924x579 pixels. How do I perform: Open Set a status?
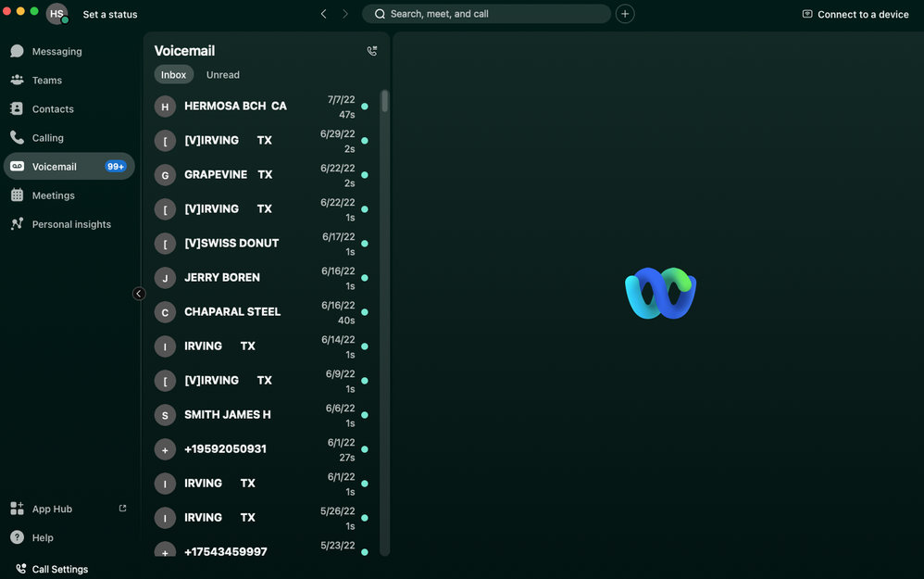click(110, 14)
